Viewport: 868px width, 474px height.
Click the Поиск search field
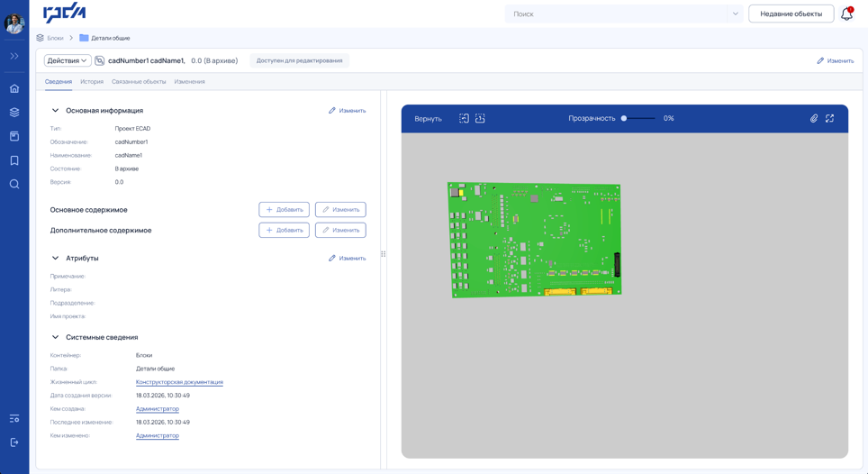(x=617, y=14)
